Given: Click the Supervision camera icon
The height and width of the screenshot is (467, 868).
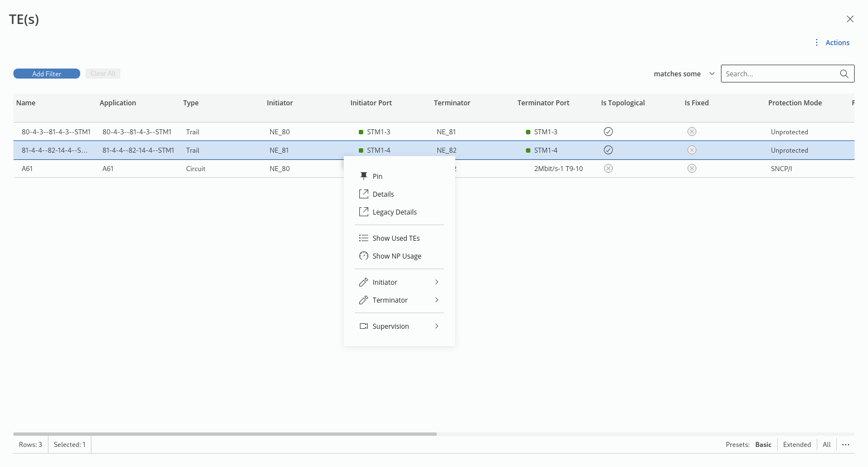Looking at the screenshot, I should tap(364, 326).
